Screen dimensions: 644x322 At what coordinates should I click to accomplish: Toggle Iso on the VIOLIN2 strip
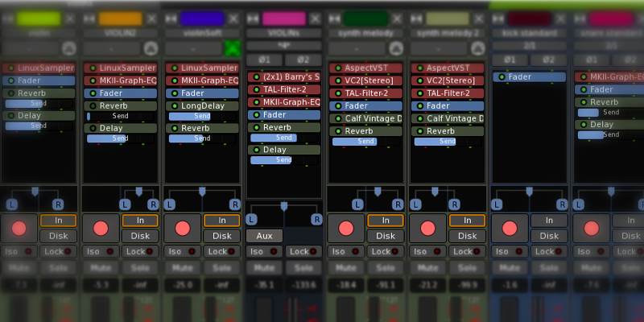coord(101,251)
